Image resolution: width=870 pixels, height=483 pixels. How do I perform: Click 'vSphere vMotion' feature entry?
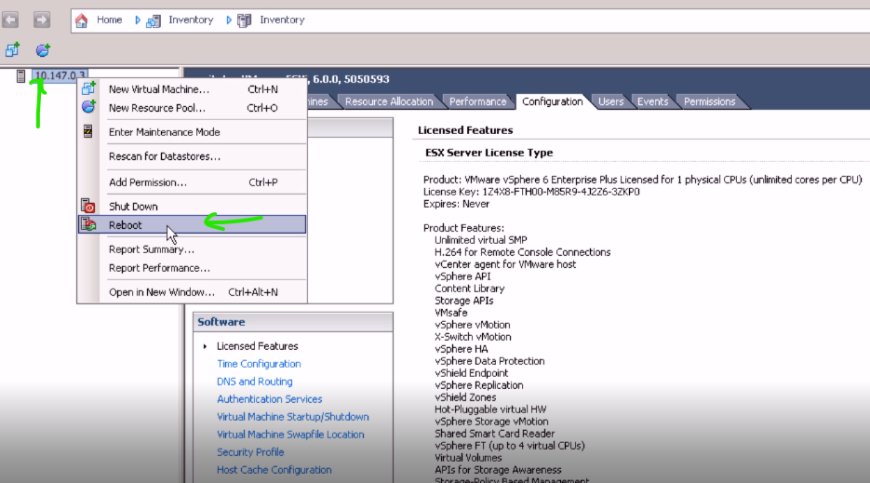[x=473, y=325]
